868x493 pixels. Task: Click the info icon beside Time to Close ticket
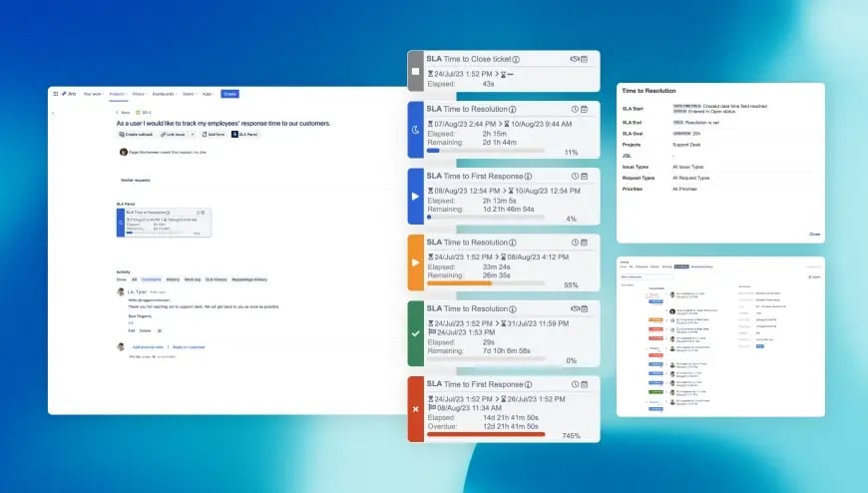pos(516,59)
